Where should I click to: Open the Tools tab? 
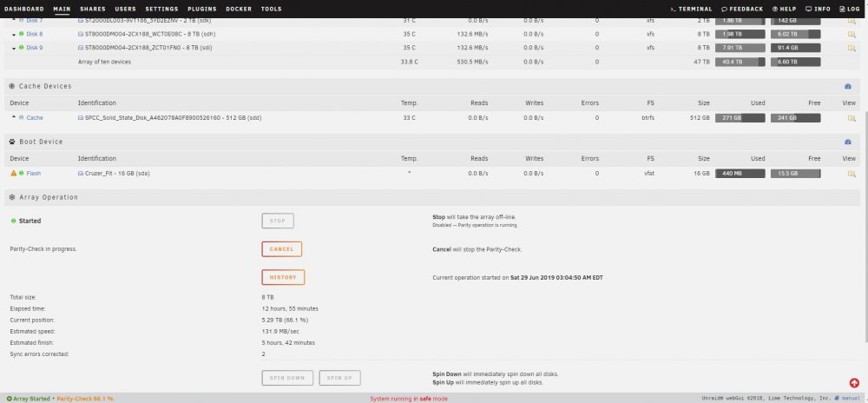click(x=271, y=9)
